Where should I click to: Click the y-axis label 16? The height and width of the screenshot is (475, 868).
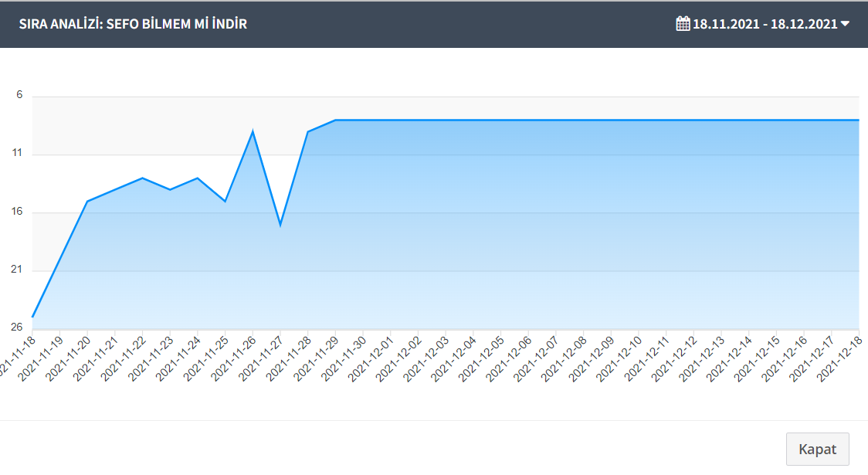(17, 211)
